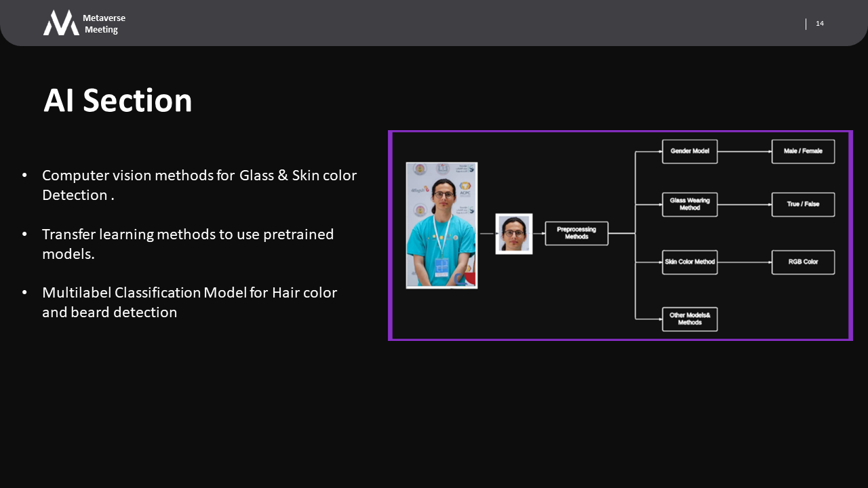
Task: Click the Gender Model box
Action: click(x=690, y=151)
